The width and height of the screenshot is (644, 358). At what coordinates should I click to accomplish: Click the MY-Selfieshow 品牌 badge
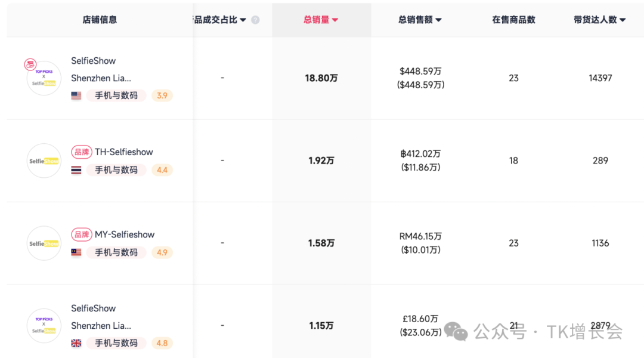click(82, 234)
